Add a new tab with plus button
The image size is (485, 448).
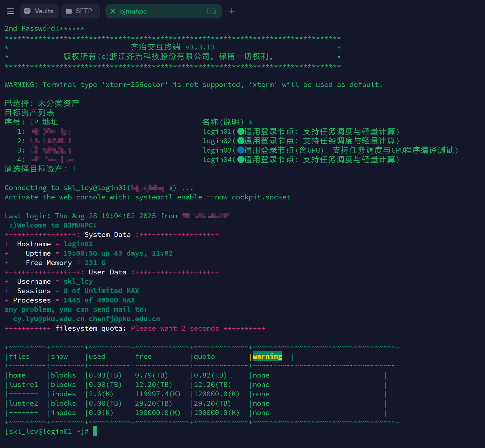[232, 11]
